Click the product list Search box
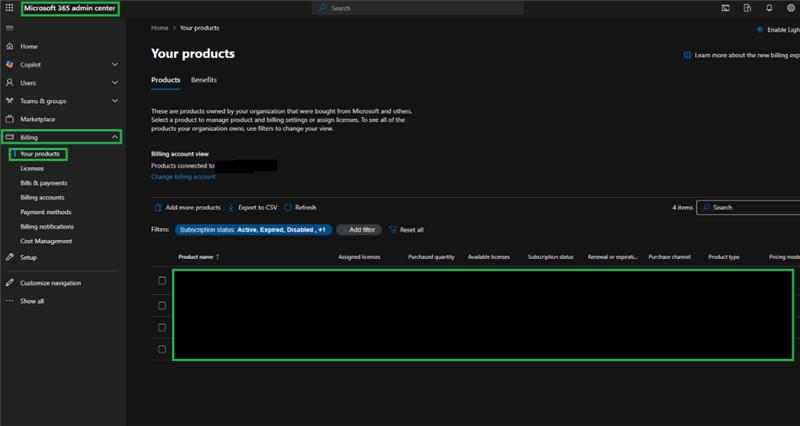The height and width of the screenshot is (426, 800). point(748,208)
